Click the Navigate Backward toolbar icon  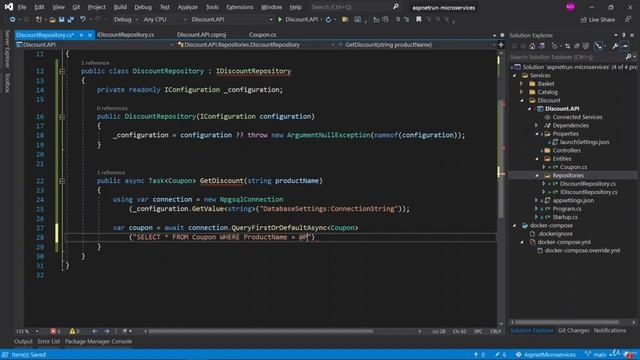(x=12, y=19)
